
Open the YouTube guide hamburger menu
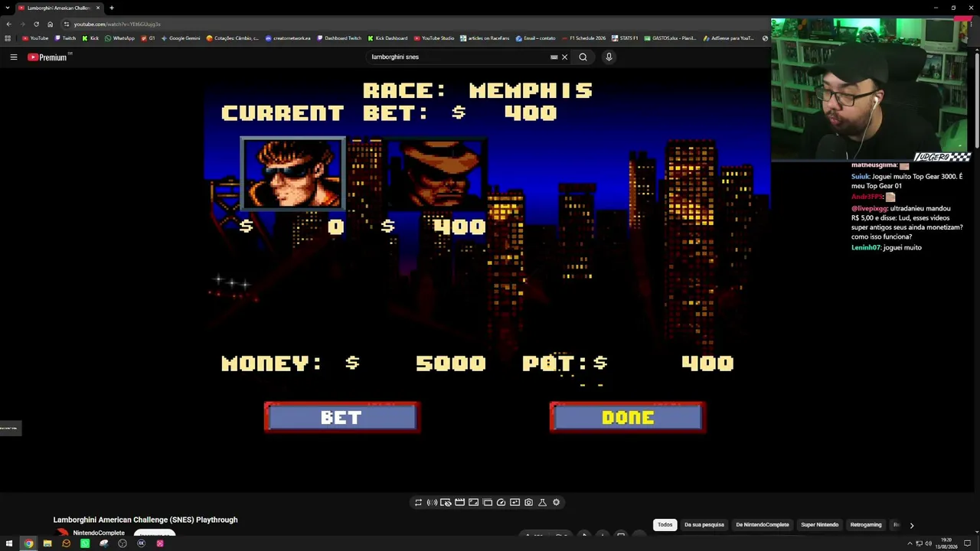coord(14,57)
